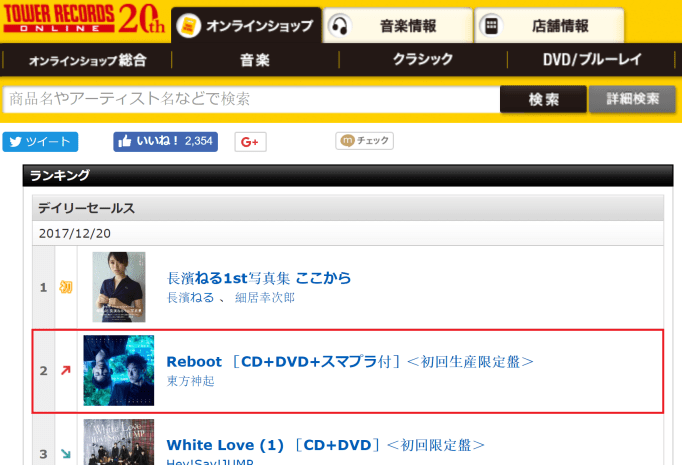
Task: Click the black 検索 button
Action: point(543,99)
